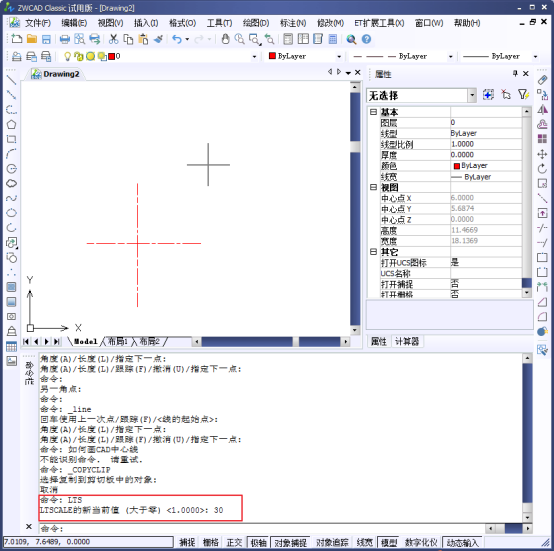Activate the Pan hand tool
The image size is (554, 551).
225,39
